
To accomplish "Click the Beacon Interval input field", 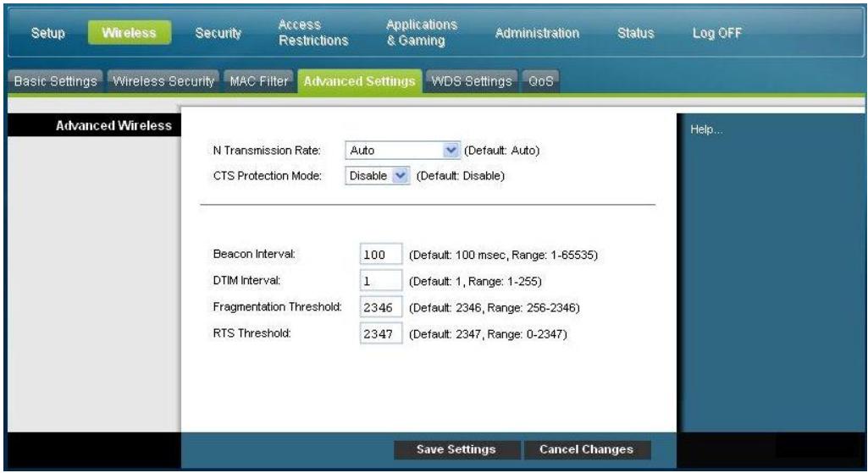I will pos(381,255).
